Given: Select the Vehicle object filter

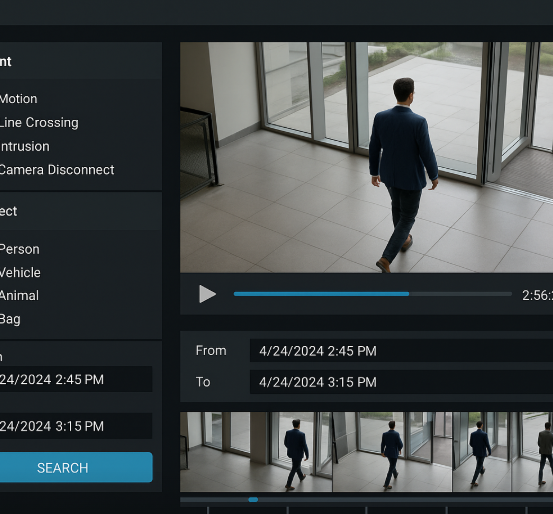Looking at the screenshot, I should (x=20, y=272).
